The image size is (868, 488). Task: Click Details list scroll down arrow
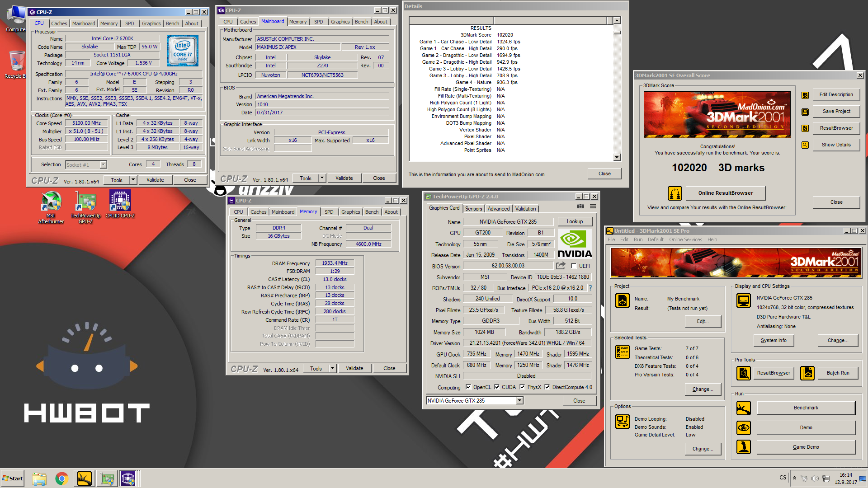point(617,157)
